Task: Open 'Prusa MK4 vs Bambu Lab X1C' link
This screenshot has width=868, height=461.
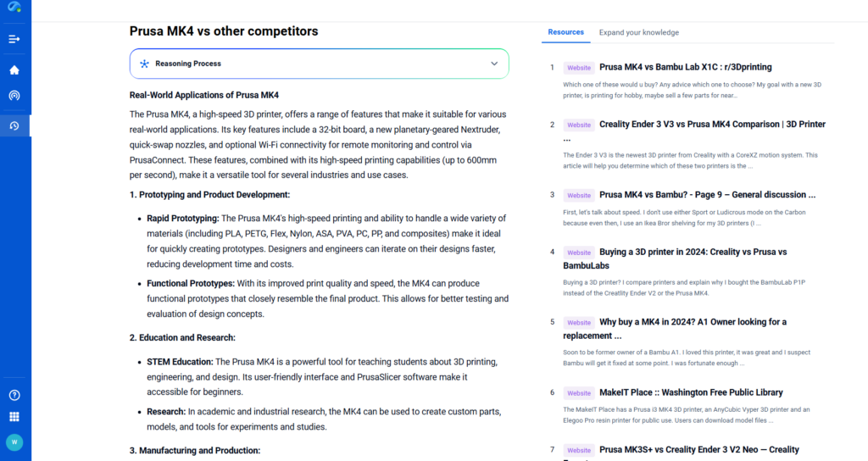Action: pyautogui.click(x=685, y=67)
